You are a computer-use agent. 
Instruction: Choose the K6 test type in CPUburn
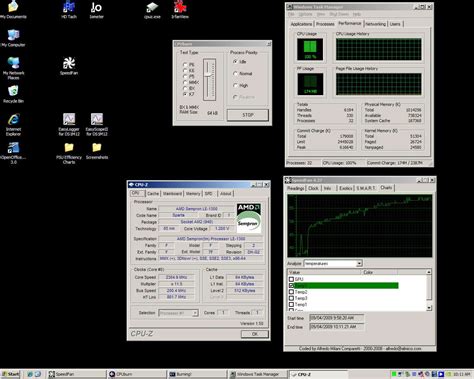185,71
